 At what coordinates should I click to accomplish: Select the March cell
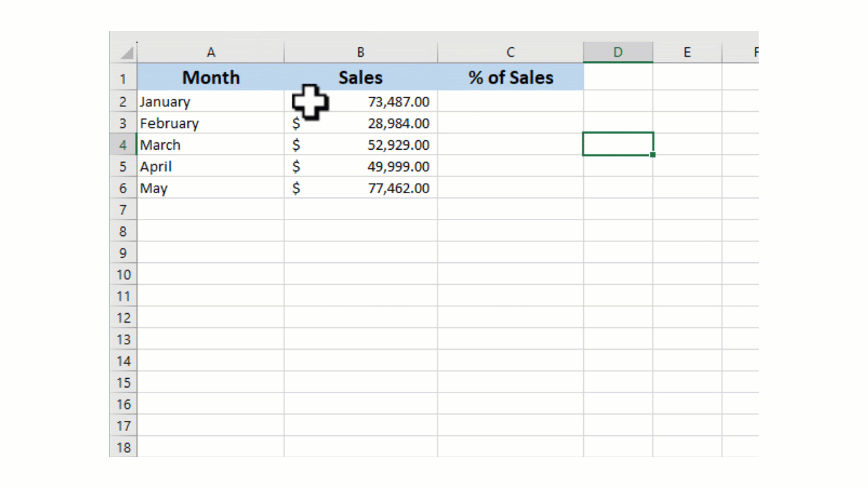[x=211, y=145]
